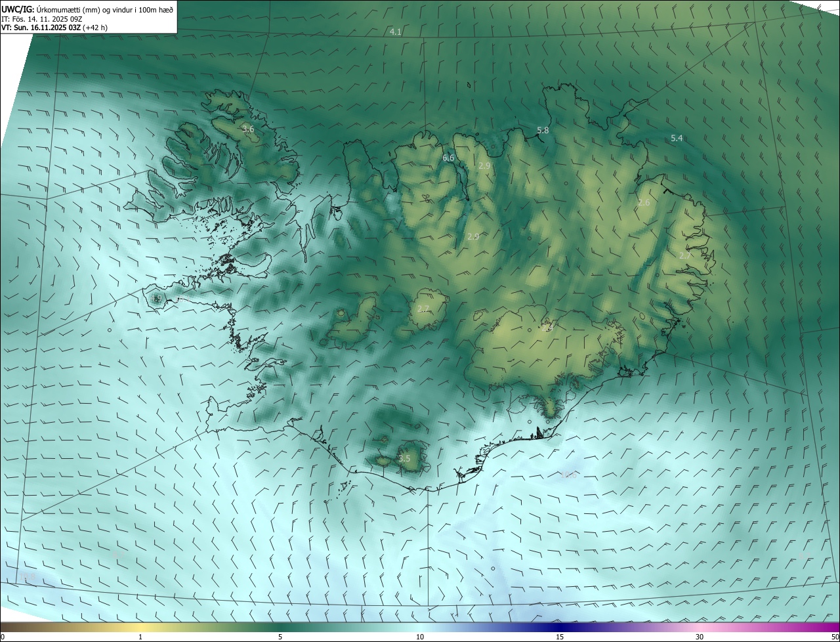
Task: Click the '1' tick on the color scale
Action: [140, 637]
